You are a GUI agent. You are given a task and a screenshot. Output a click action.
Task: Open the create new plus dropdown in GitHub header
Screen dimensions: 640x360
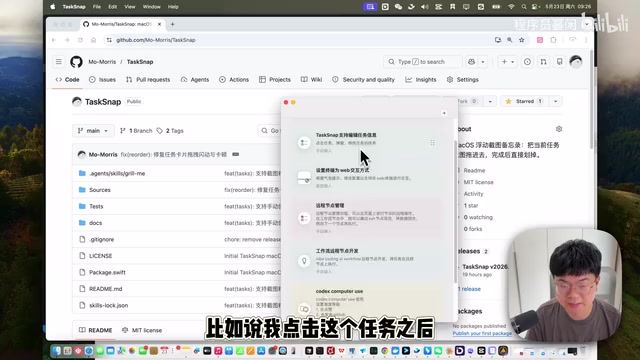508,62
